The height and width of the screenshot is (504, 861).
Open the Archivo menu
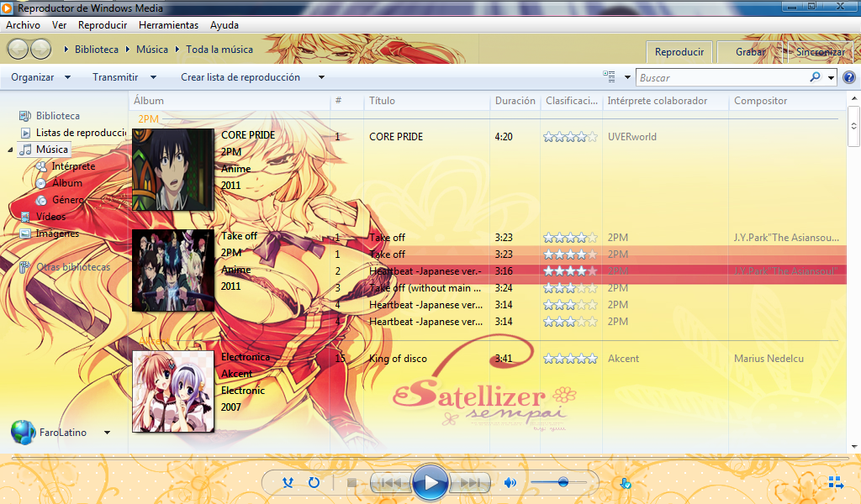pyautogui.click(x=23, y=25)
